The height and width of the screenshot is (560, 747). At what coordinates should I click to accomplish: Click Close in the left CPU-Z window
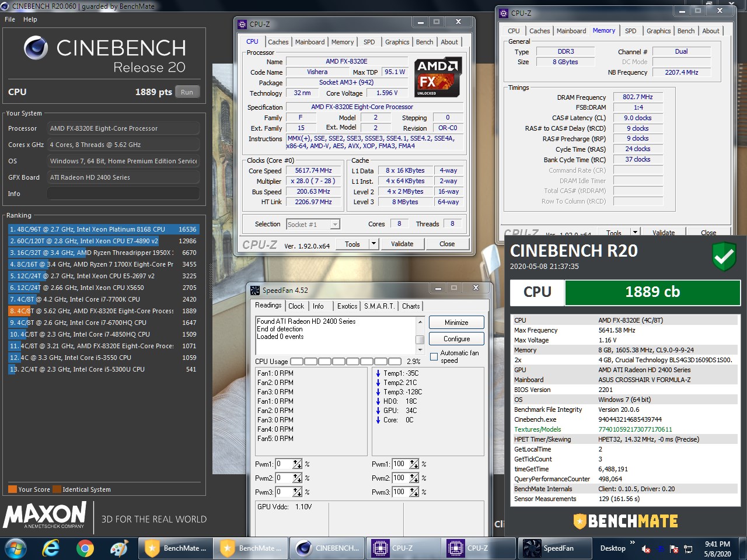click(x=447, y=244)
